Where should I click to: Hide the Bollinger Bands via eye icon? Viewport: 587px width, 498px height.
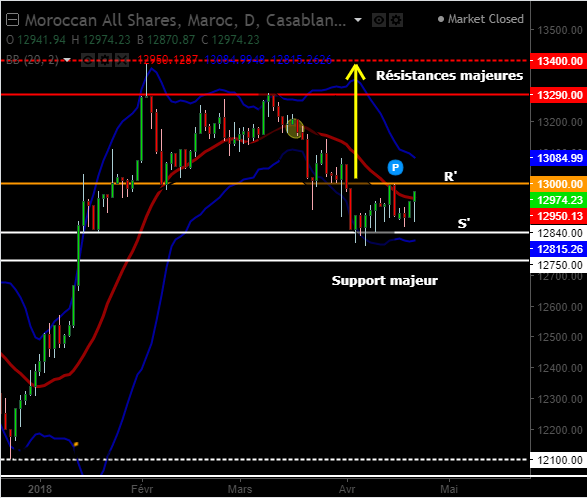point(88,60)
